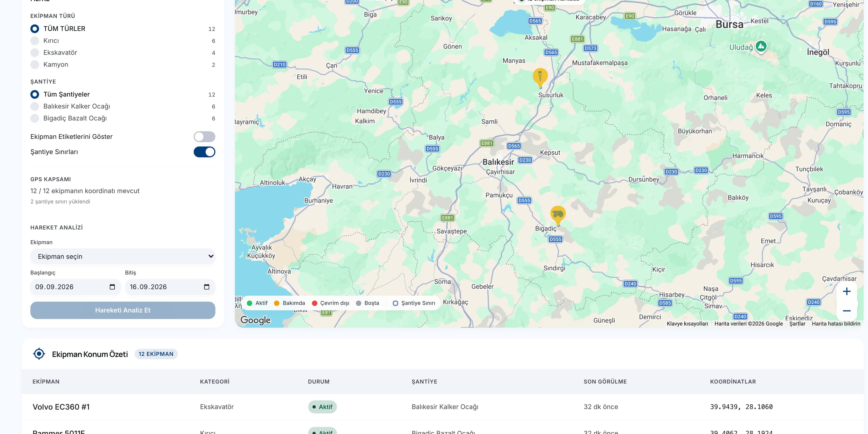
Task: Zoom out the map with minus button
Action: (x=847, y=311)
